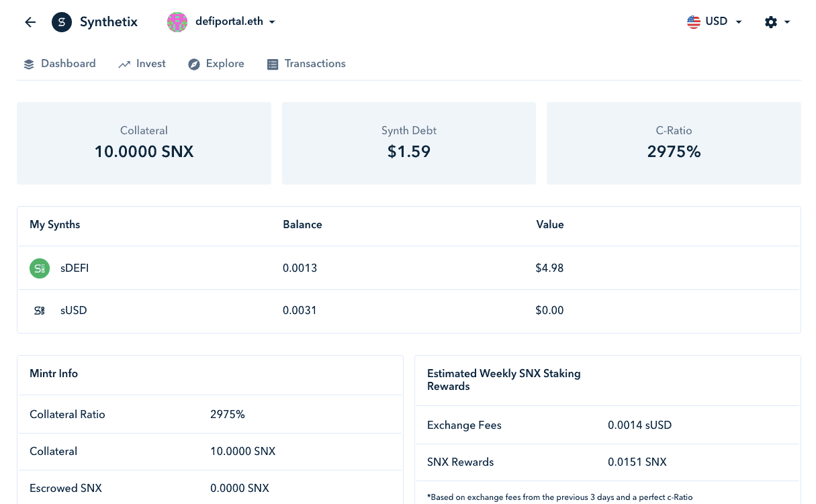Click the Synthetix logo icon
The height and width of the screenshot is (504, 816).
[62, 22]
